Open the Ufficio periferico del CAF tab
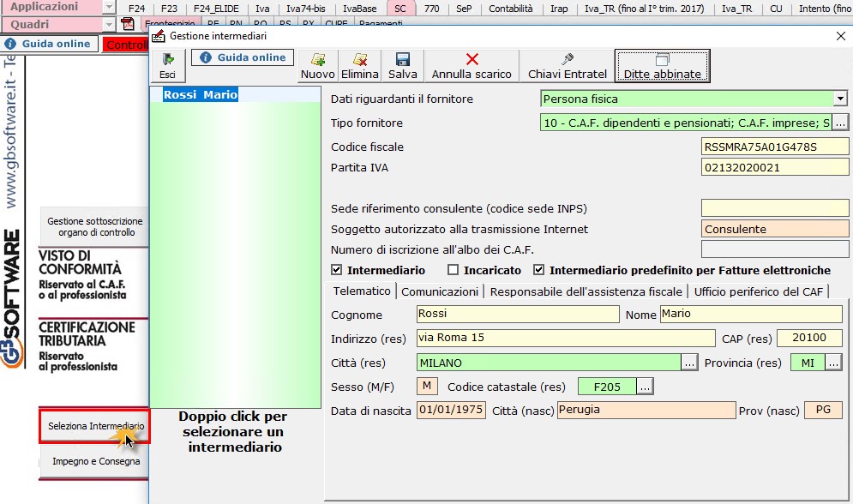This screenshot has height=504, width=853. (x=758, y=291)
